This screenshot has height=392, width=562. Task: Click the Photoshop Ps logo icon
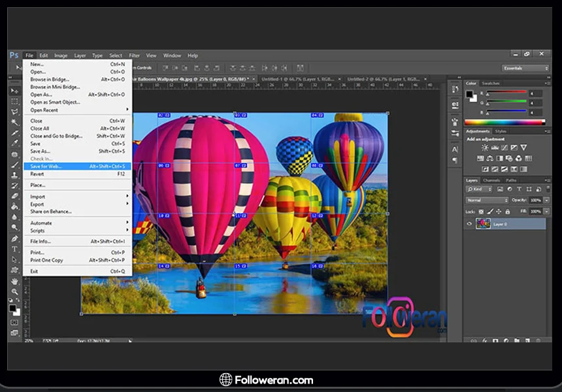point(14,56)
